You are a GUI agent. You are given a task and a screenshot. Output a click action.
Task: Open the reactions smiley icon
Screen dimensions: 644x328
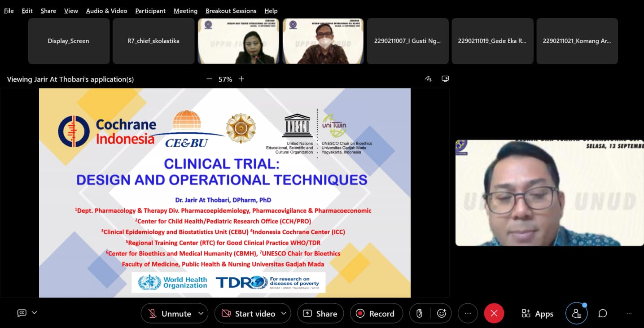click(x=442, y=314)
